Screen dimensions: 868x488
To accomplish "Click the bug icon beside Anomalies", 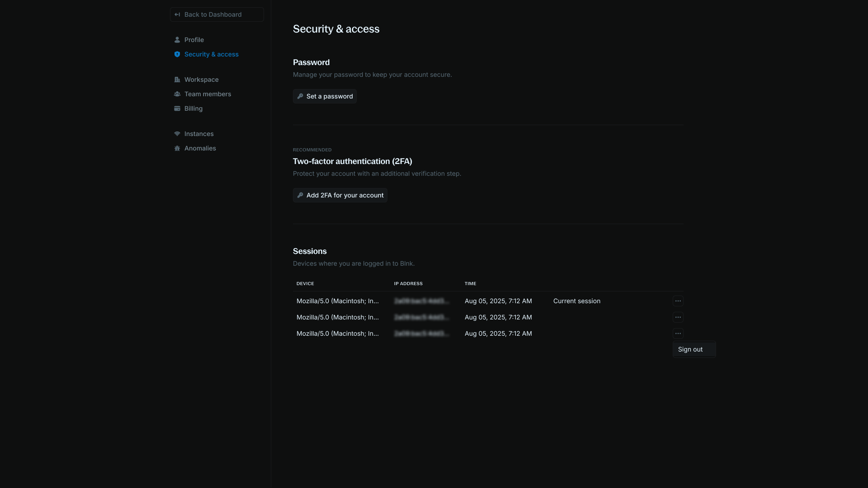I will [x=177, y=148].
